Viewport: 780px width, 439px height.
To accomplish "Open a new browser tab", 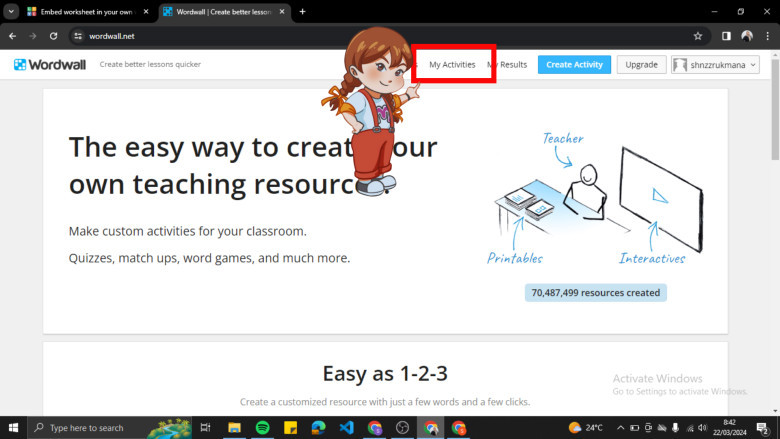I will (302, 11).
